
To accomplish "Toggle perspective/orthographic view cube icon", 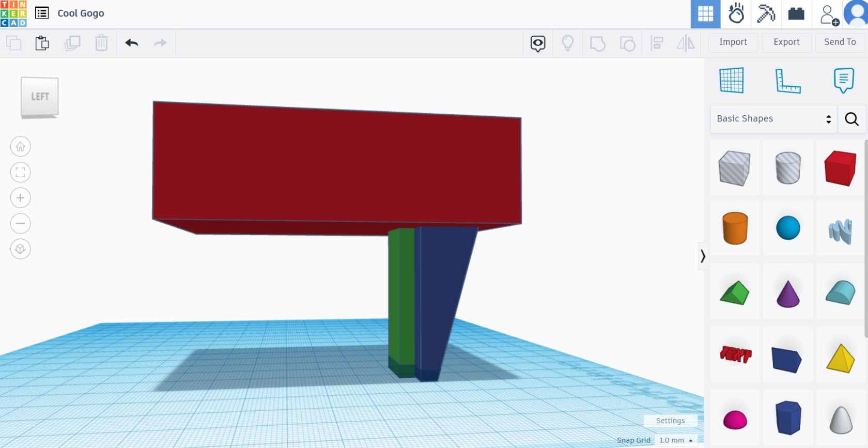I will pyautogui.click(x=21, y=249).
